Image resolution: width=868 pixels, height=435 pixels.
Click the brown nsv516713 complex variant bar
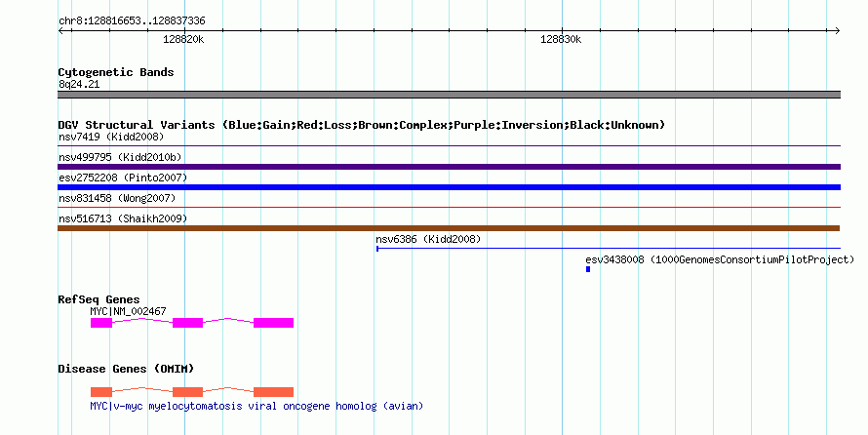[x=449, y=228]
